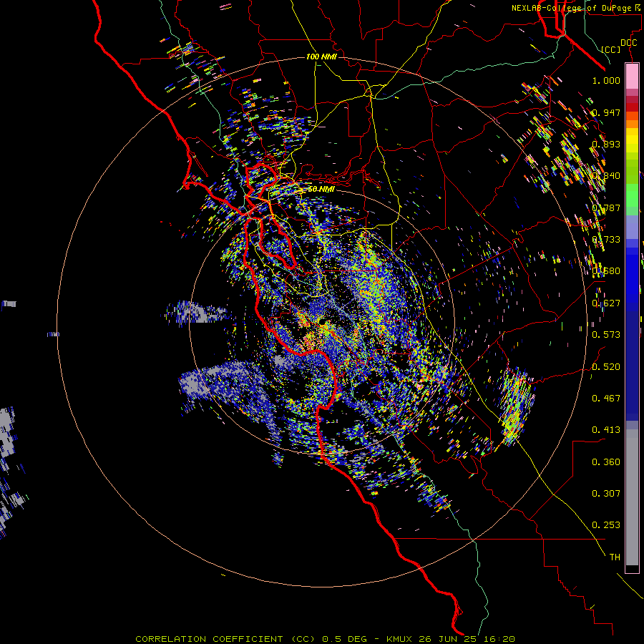Pick the pink top color bar segment
The height and width of the screenshot is (644, 644).
pos(632,77)
